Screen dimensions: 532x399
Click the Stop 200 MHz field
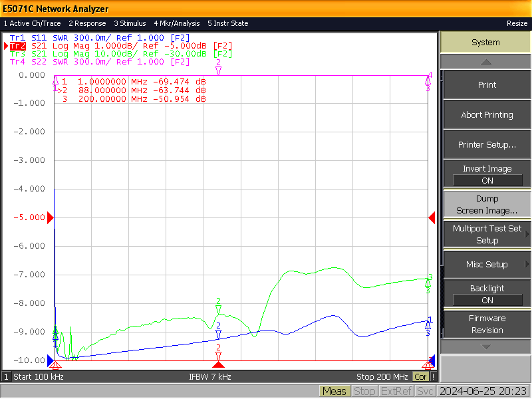[x=382, y=376]
